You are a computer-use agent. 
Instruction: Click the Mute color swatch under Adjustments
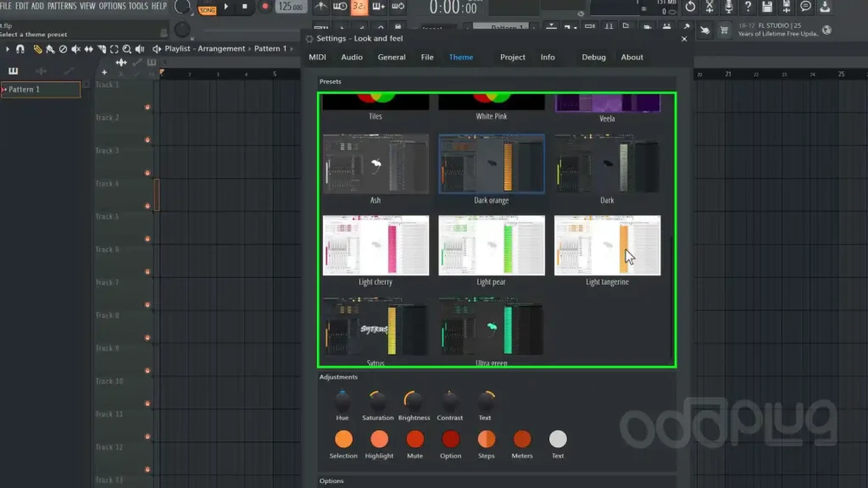[x=415, y=440]
